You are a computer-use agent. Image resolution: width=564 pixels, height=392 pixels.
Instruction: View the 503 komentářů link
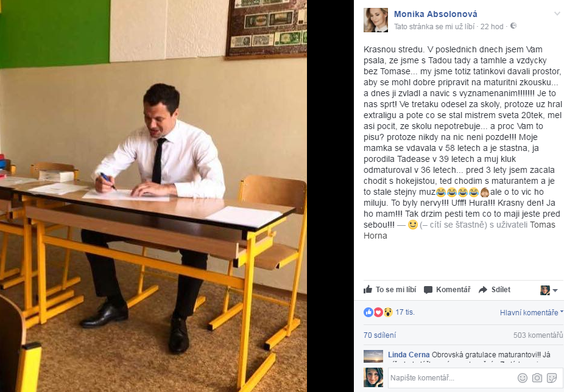[538, 335]
